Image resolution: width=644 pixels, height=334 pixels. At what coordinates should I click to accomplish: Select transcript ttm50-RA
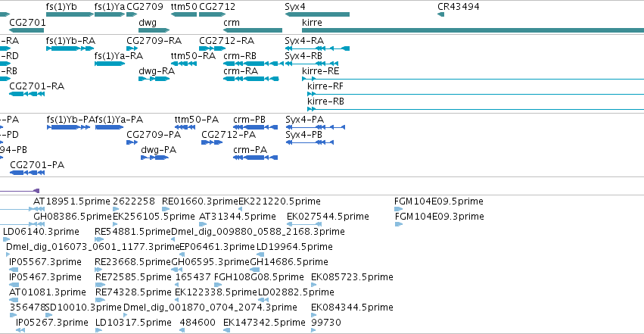[x=184, y=64]
